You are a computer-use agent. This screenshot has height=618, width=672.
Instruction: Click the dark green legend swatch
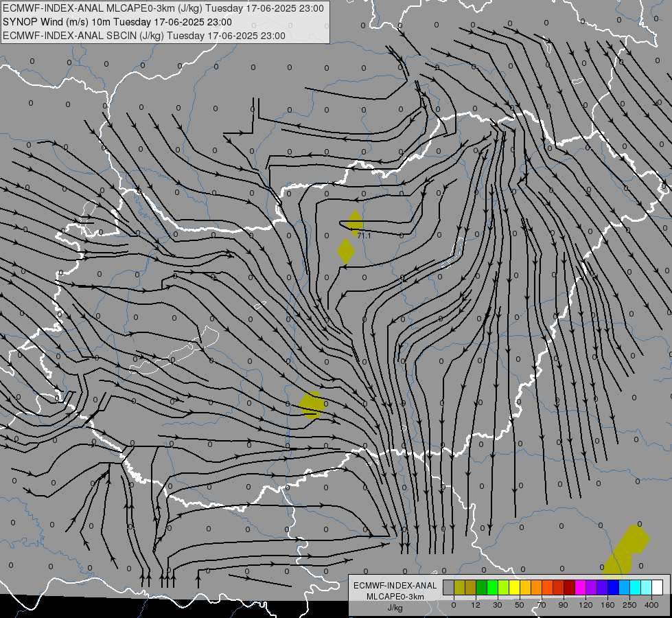[481, 587]
